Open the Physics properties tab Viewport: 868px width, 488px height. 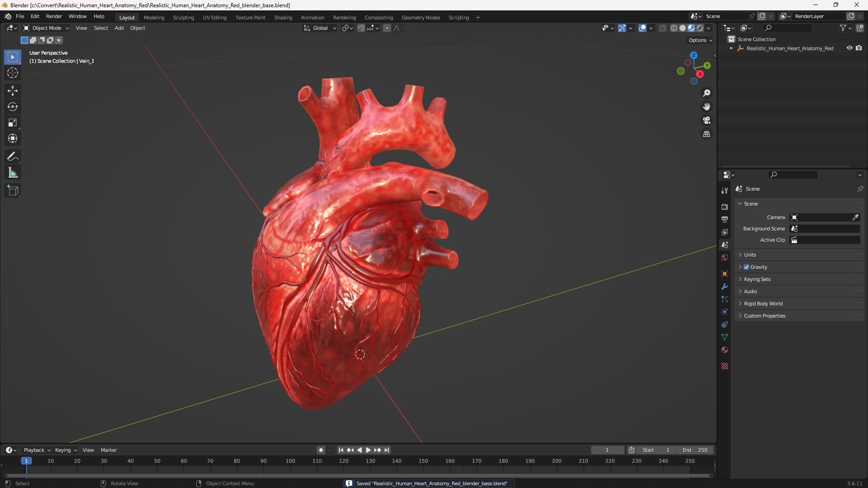(x=725, y=312)
